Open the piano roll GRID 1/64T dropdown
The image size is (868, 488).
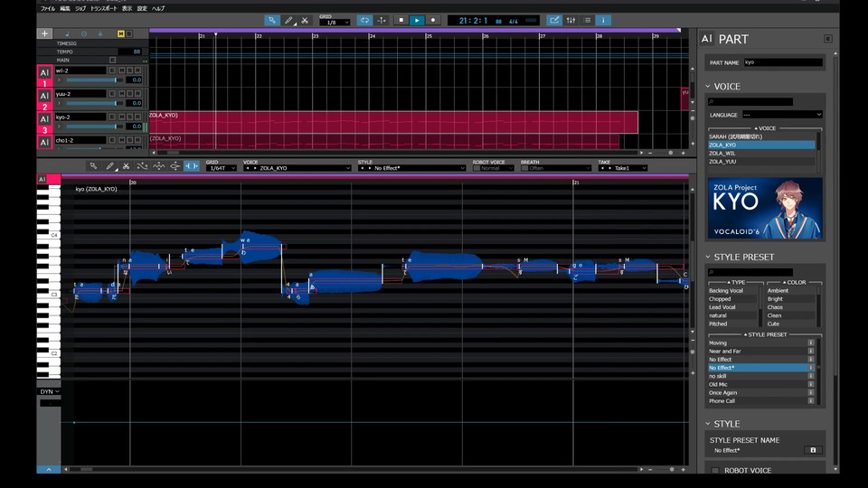pos(221,168)
